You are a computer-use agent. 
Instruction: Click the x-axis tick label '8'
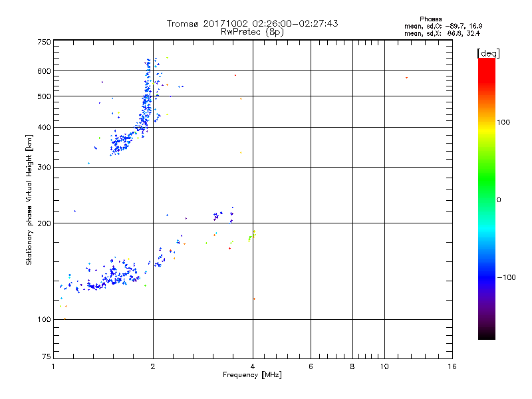(x=352, y=366)
